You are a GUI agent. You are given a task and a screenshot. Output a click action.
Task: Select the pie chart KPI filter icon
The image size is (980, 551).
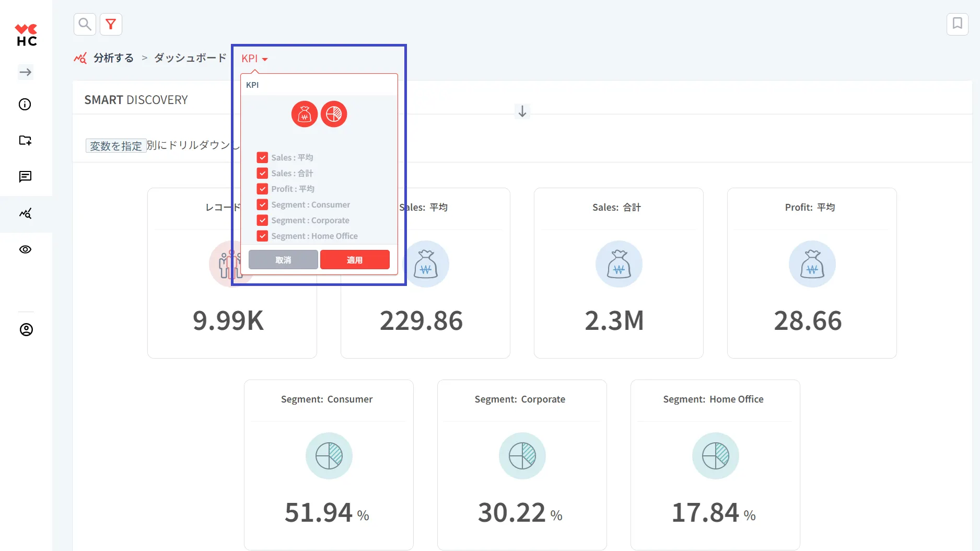point(334,114)
